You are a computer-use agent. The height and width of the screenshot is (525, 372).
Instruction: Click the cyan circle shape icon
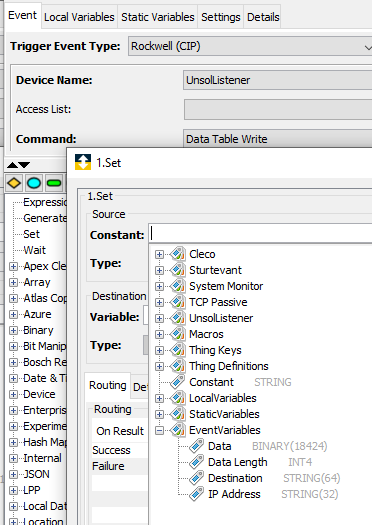click(x=34, y=183)
